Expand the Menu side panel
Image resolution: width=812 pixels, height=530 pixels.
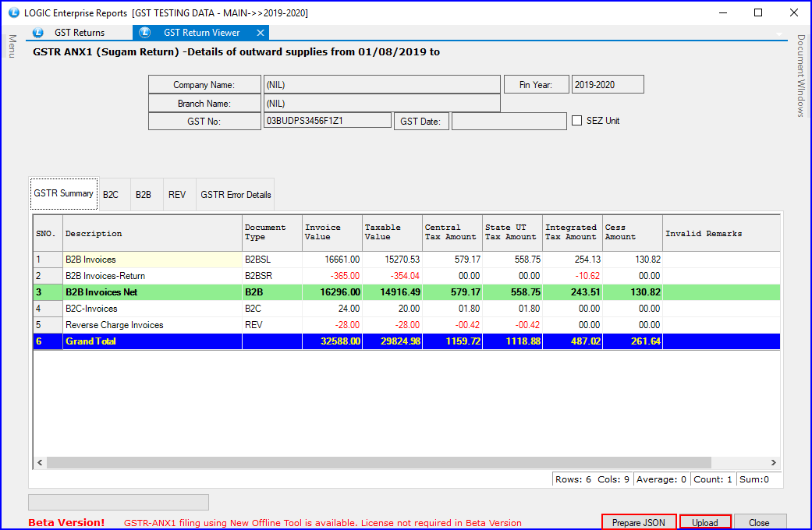click(12, 47)
